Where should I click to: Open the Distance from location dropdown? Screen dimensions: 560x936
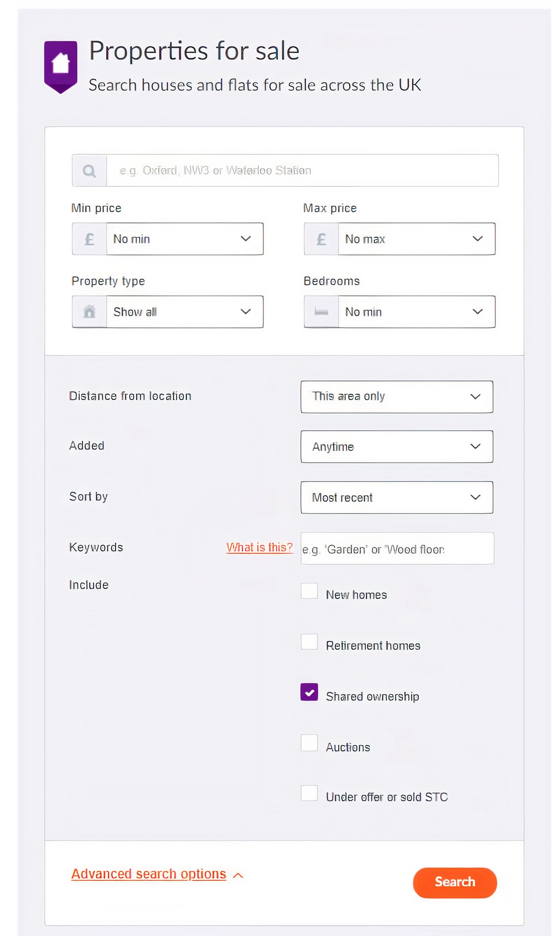tap(397, 397)
